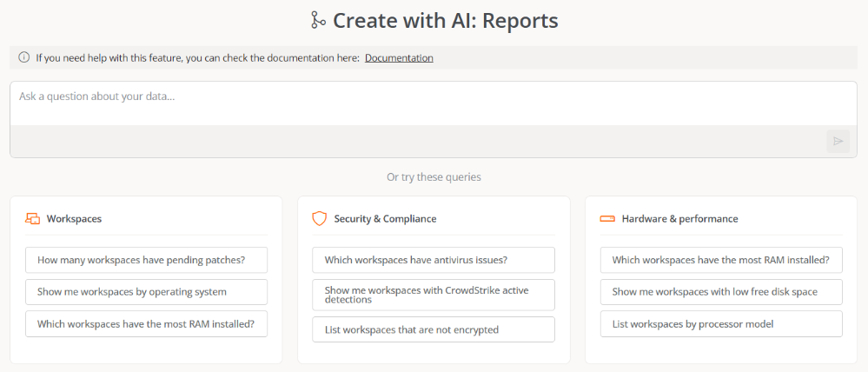Click the 'Hardware & performance' heading text
The height and width of the screenshot is (372, 868).
point(679,219)
